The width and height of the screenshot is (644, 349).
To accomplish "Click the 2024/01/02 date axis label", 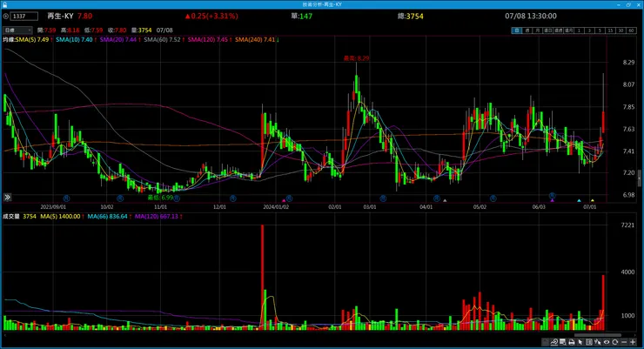I will point(276,207).
